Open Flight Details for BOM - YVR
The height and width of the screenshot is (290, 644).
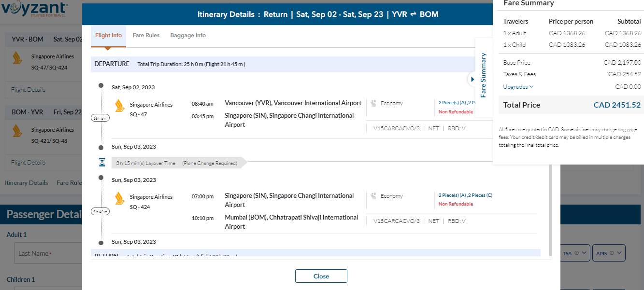pos(28,163)
